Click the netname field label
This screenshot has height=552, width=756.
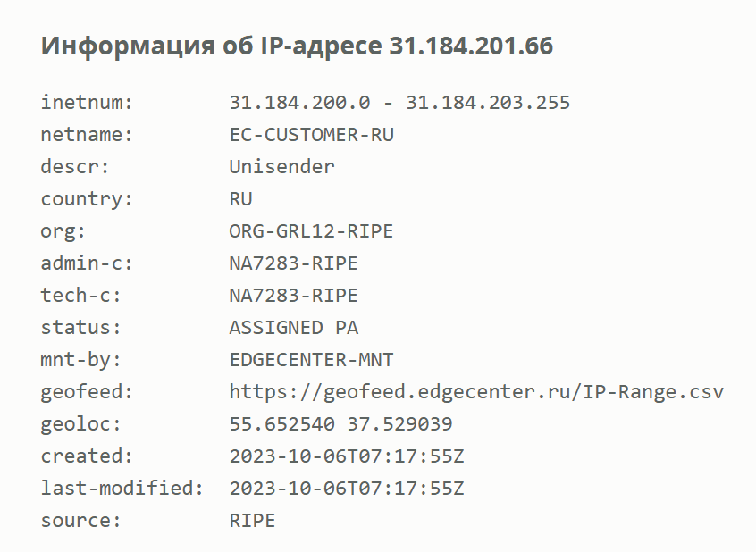[87, 135]
